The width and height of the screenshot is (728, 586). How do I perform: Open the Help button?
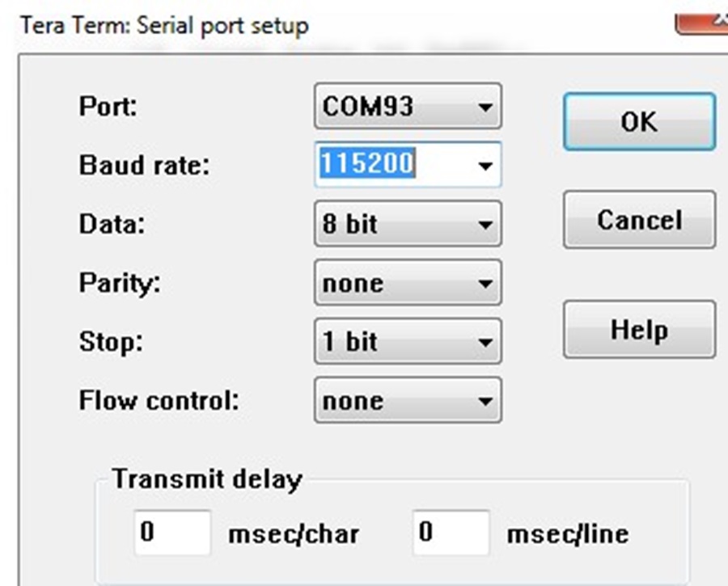639,330
